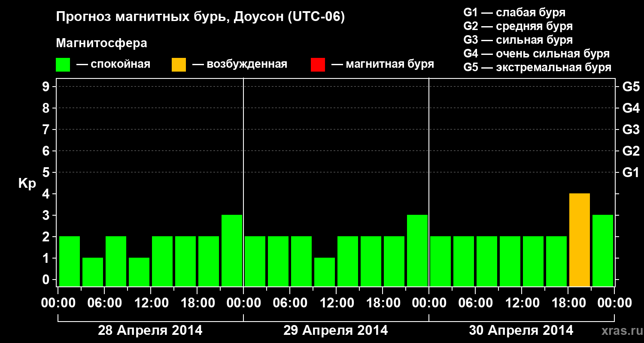Viewport: 644px width, 343px height.
Task: Click the orange 'возбужденная' legend swatch
Action: pyautogui.click(x=179, y=65)
